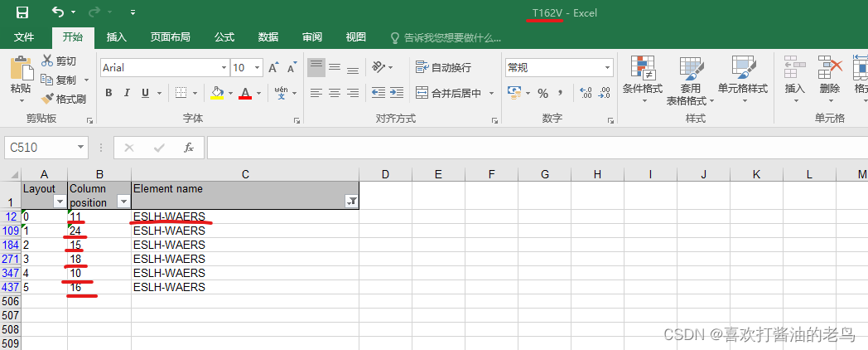Switch to the 数据 (Data) ribbon tab
Image resolution: width=868 pixels, height=350 pixels.
pyautogui.click(x=268, y=37)
